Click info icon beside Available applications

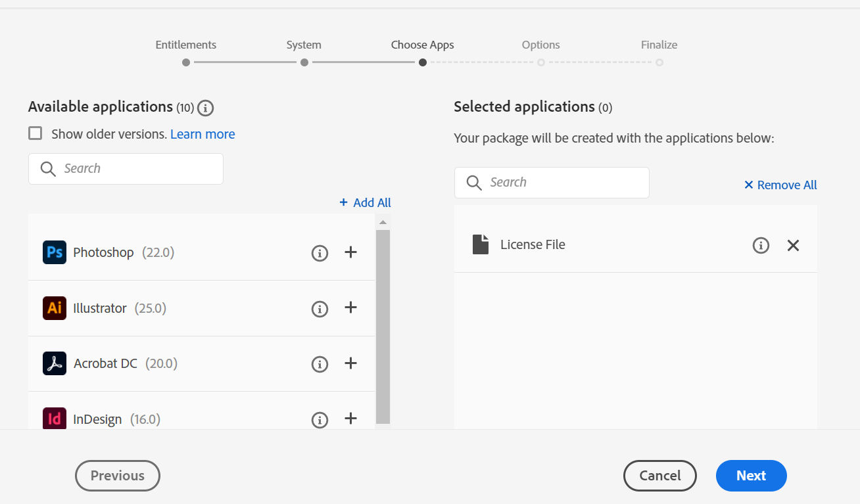click(206, 108)
